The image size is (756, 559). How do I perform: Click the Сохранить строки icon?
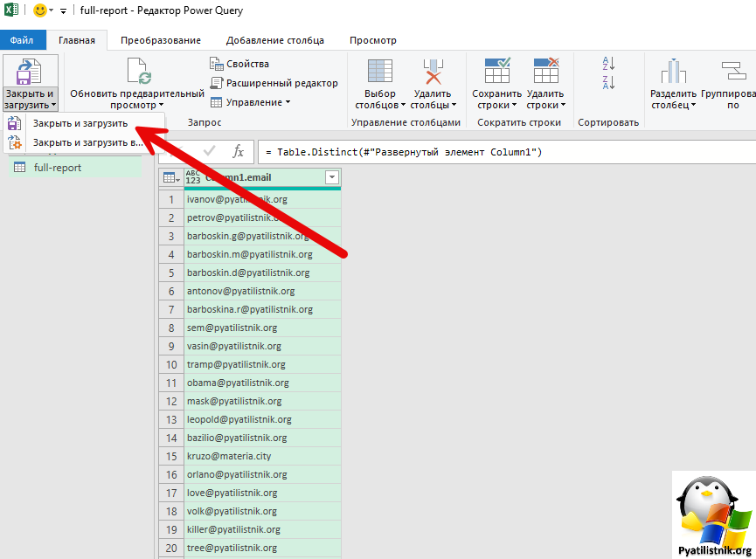(497, 71)
